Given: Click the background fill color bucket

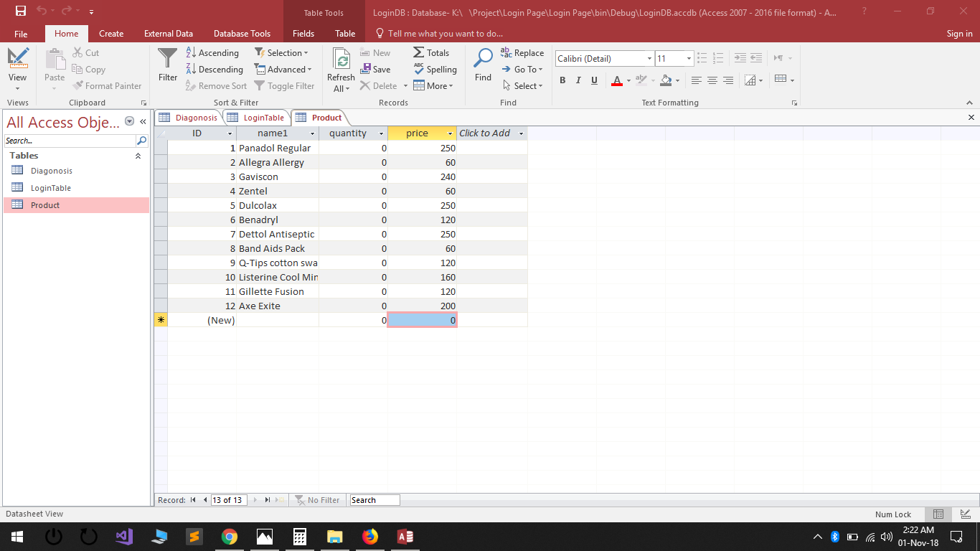Looking at the screenshot, I should pyautogui.click(x=666, y=80).
